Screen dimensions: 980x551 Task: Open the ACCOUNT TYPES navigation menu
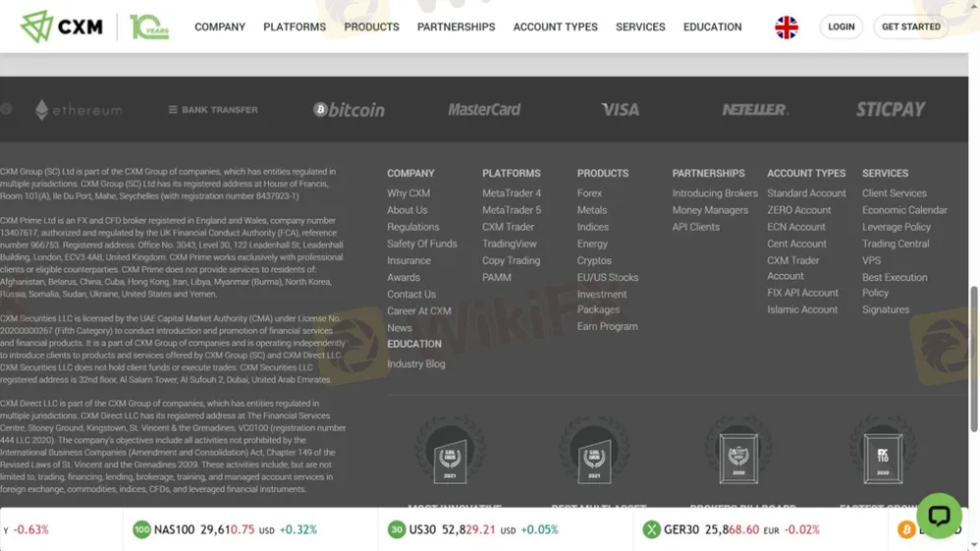pyautogui.click(x=556, y=27)
